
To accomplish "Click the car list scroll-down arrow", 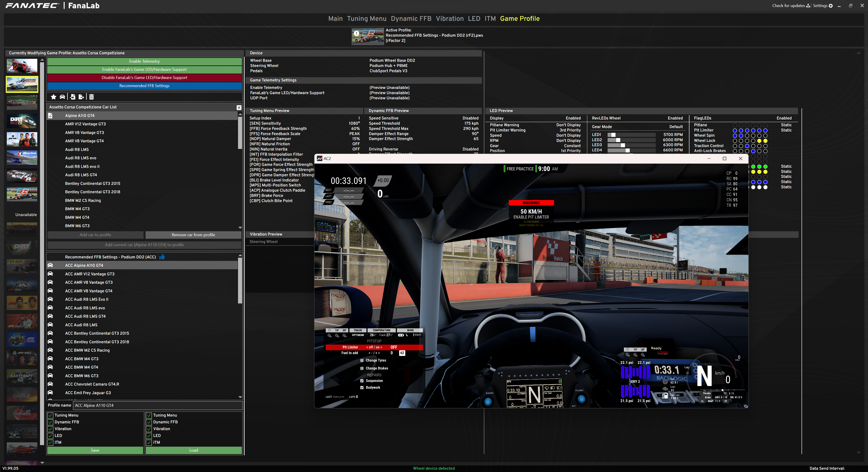I will [x=240, y=227].
